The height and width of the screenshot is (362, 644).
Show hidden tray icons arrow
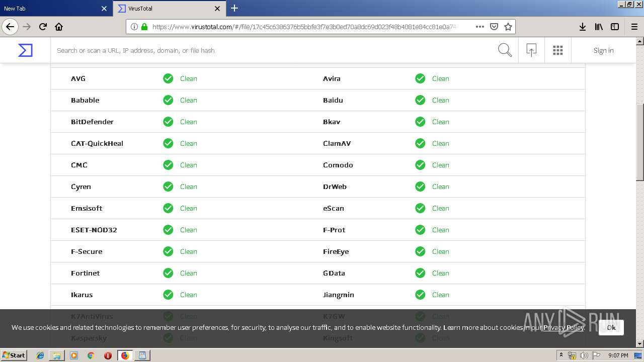click(561, 355)
